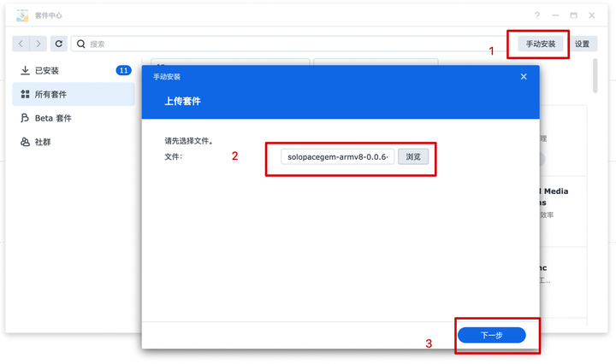Image resolution: width=616 pixels, height=364 pixels.
Task: Click the 已安装 download icon
Action: [x=25, y=71]
